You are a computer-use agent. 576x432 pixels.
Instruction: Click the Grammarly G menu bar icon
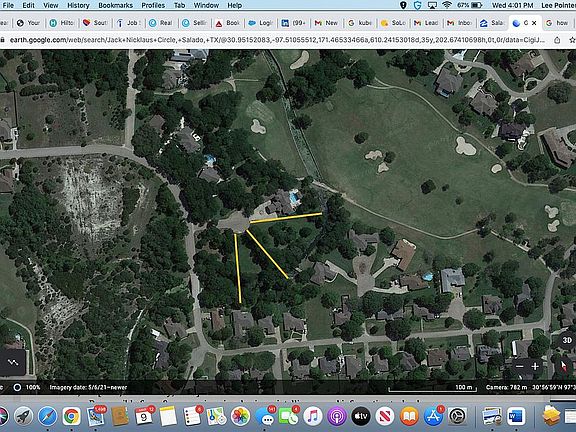click(x=417, y=5)
